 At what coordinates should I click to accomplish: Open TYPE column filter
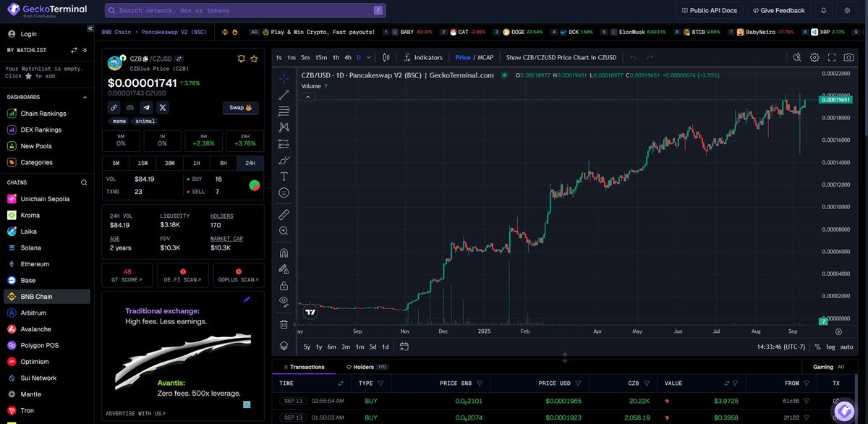[380, 383]
